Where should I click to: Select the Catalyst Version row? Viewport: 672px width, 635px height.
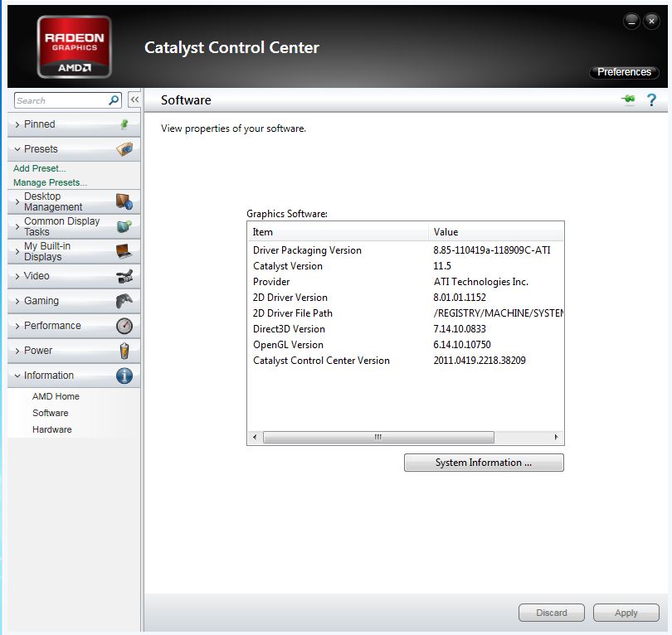406,266
